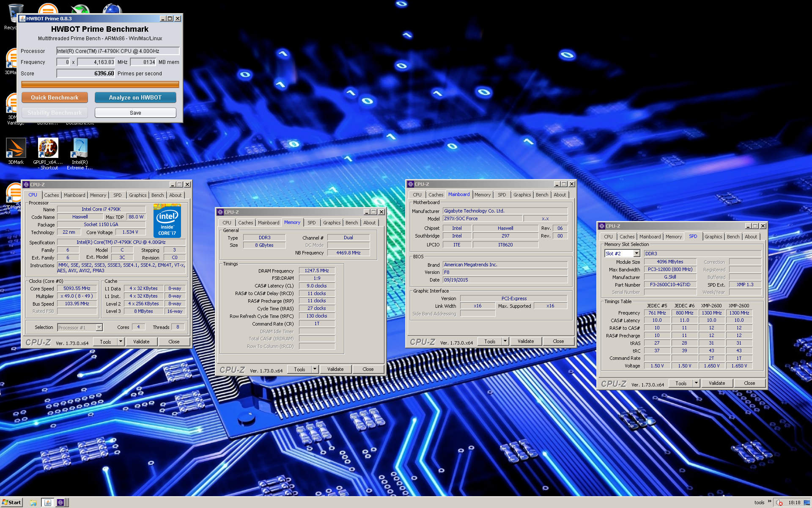Click Gigabyte Technology Co. Ltd. manufacturer field
The image size is (812, 508).
[505, 211]
